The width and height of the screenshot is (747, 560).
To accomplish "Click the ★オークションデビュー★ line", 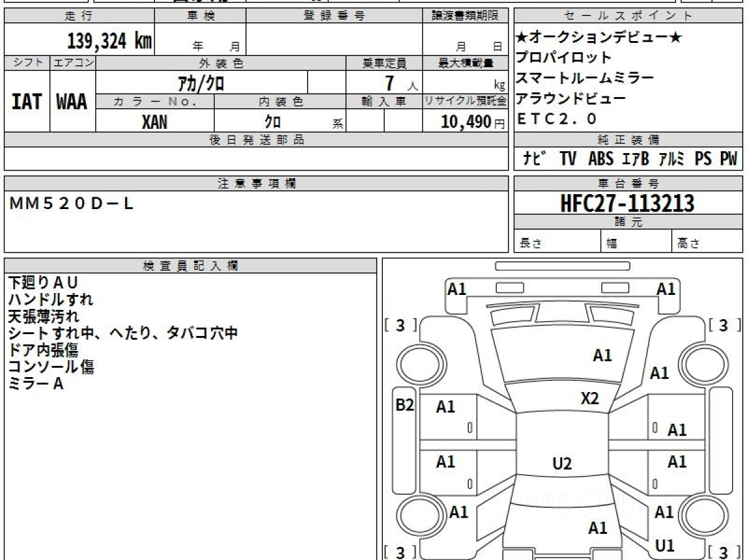I will 599,38.
